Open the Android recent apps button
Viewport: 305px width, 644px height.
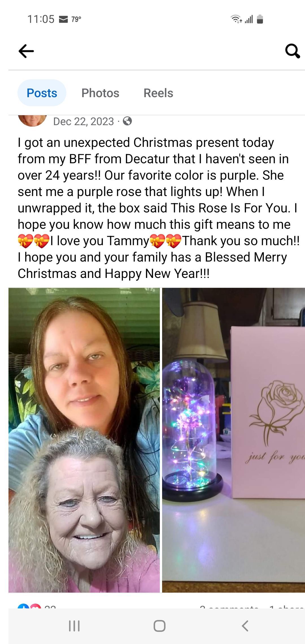tap(75, 626)
